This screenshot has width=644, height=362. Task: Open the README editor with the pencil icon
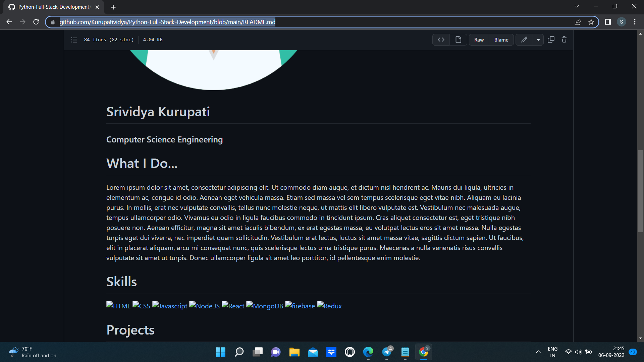(x=524, y=40)
